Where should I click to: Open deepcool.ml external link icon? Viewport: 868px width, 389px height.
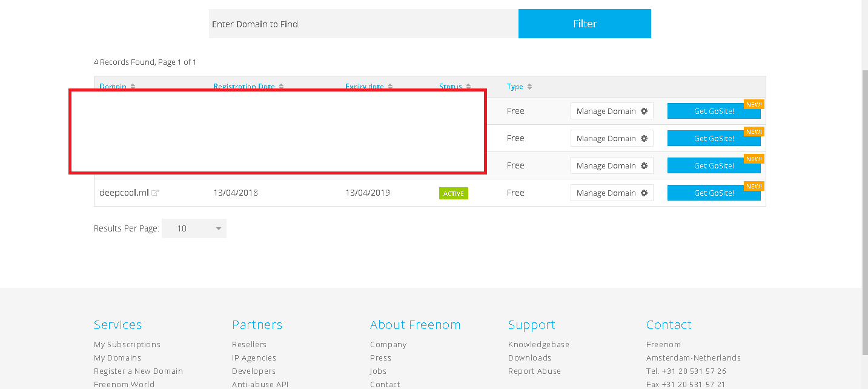[155, 193]
